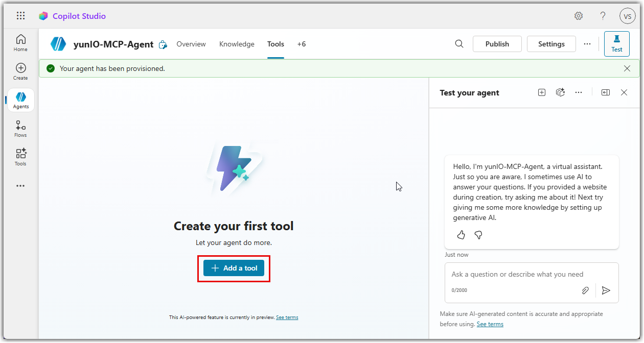Open the test panel's more options menu
The image size is (644, 343).
click(579, 92)
